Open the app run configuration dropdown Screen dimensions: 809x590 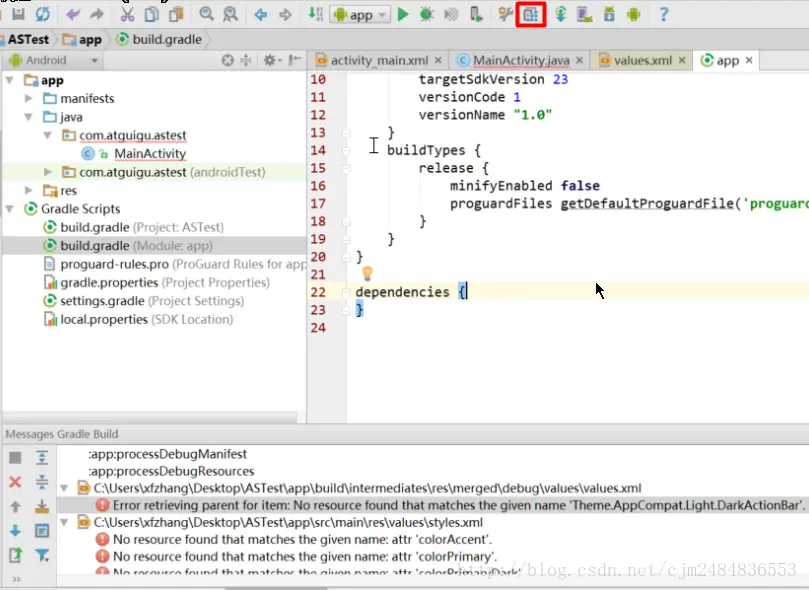pos(360,15)
